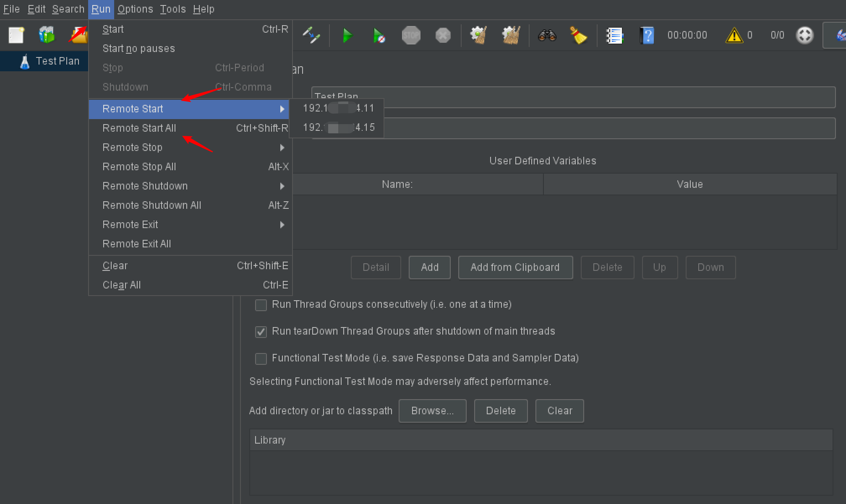Click the Add from Clipboard button
This screenshot has height=504, width=846.
[x=515, y=268]
